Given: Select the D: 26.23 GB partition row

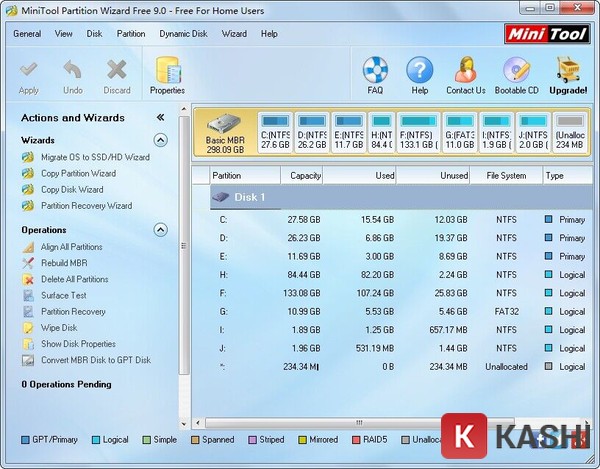Looking at the screenshot, I should click(401, 238).
